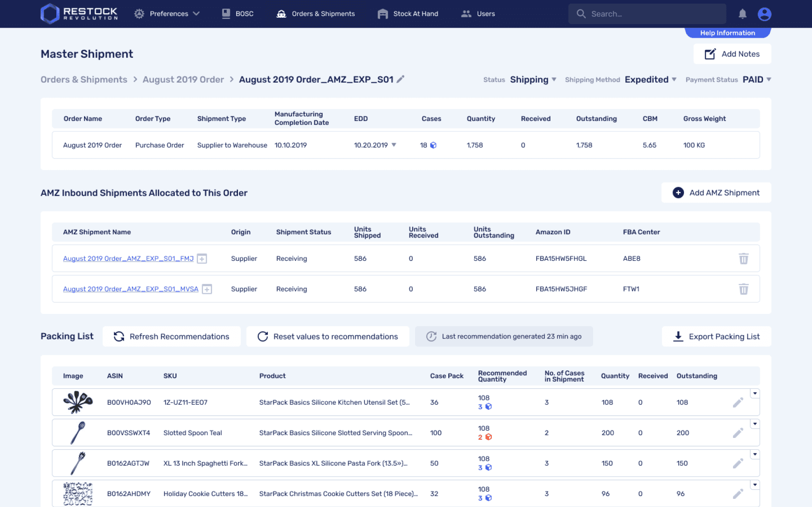Open the Stock At Hand page
The image size is (812, 507).
click(x=408, y=14)
